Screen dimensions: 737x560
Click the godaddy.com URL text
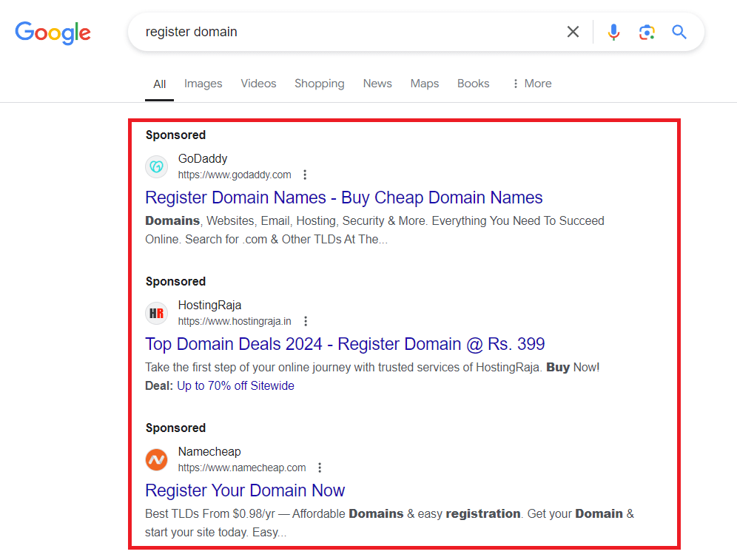tap(235, 175)
